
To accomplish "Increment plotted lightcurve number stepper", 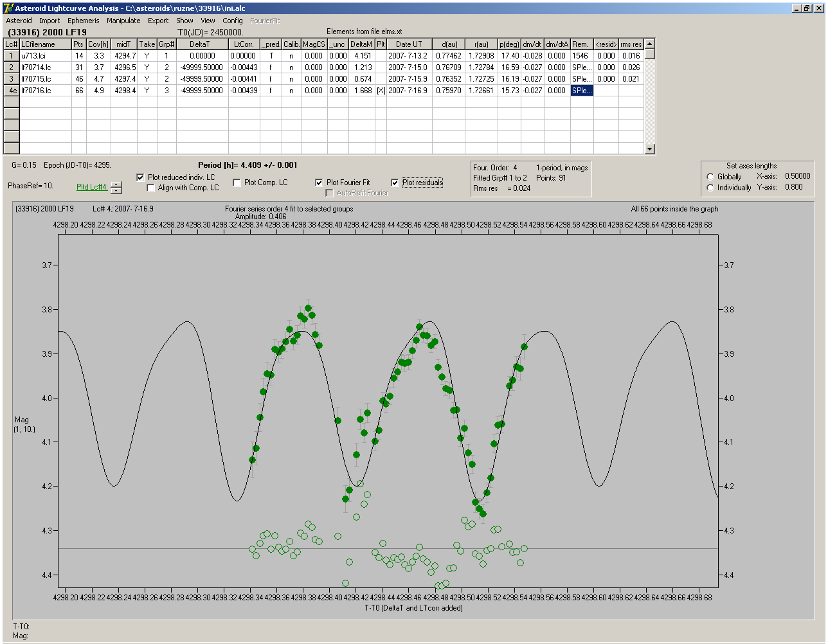I will coord(116,184).
